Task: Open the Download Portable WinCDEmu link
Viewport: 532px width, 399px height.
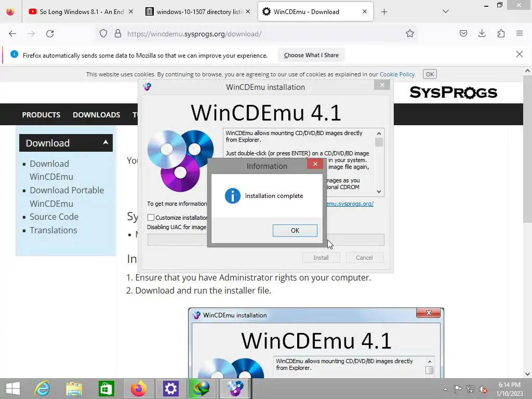Action: (x=67, y=197)
